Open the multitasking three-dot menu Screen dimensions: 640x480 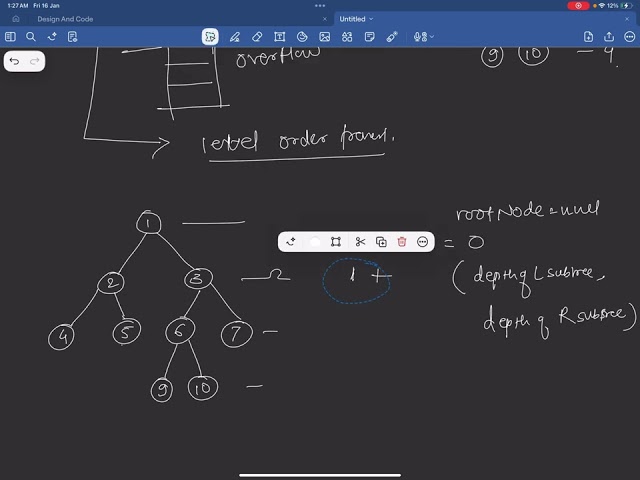(320, 6)
